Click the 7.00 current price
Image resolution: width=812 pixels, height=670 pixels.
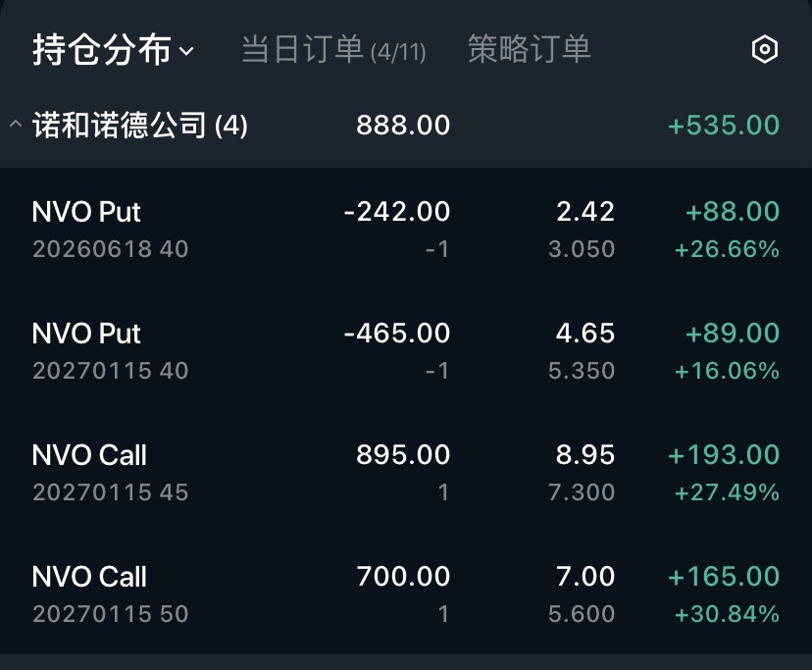584,577
